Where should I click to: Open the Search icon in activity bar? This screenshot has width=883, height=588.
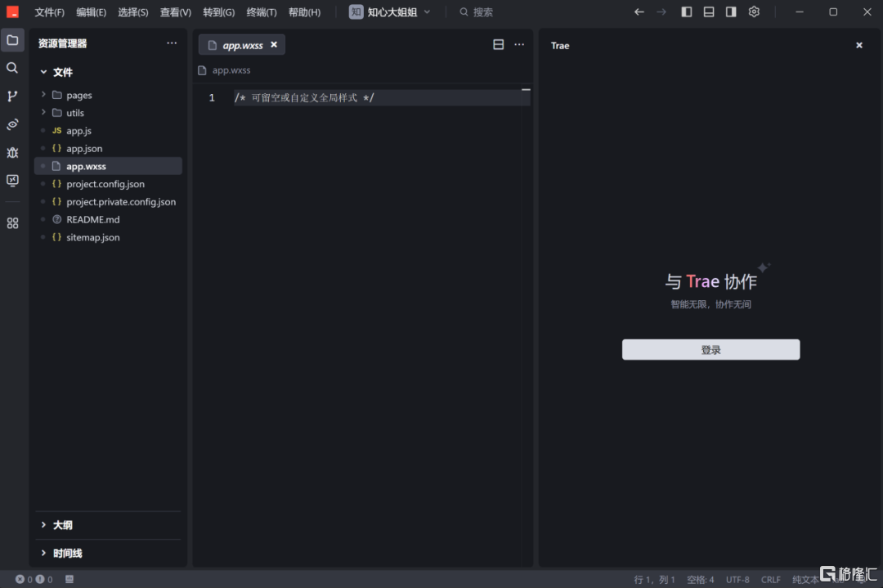(x=12, y=68)
